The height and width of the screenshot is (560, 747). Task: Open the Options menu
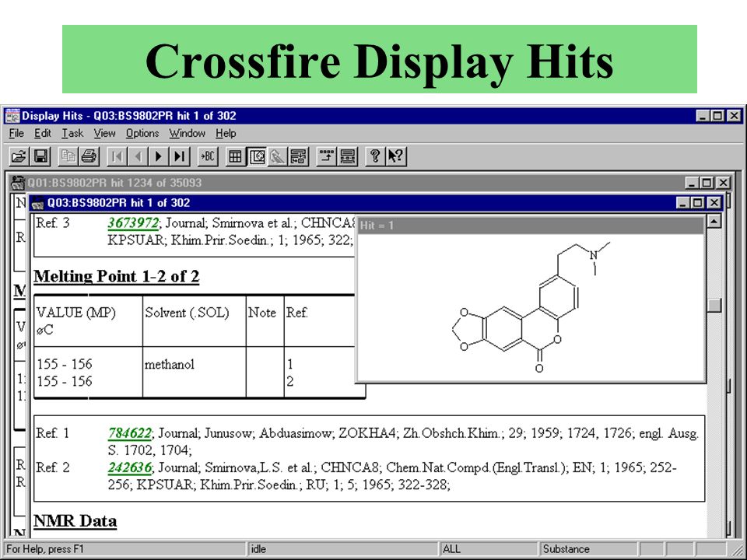[142, 133]
